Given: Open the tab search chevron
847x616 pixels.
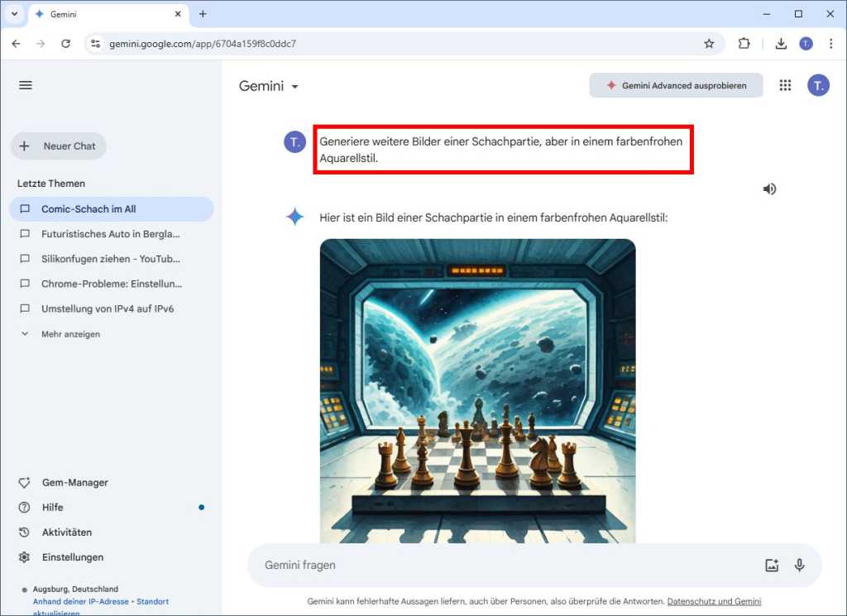Looking at the screenshot, I should [14, 14].
